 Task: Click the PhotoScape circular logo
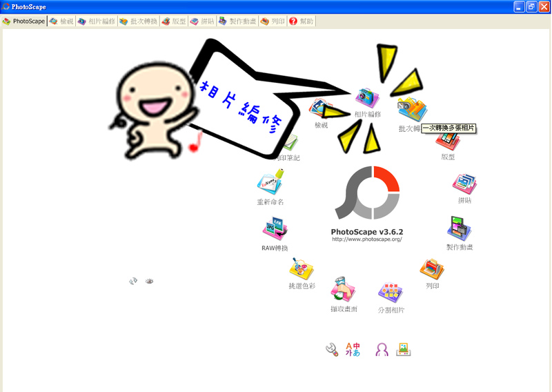tap(367, 193)
